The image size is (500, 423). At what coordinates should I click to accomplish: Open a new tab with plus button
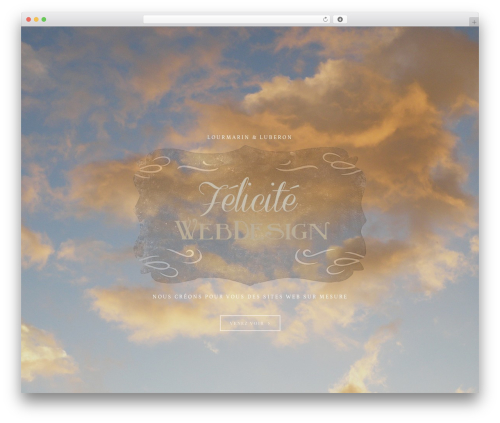click(x=474, y=22)
